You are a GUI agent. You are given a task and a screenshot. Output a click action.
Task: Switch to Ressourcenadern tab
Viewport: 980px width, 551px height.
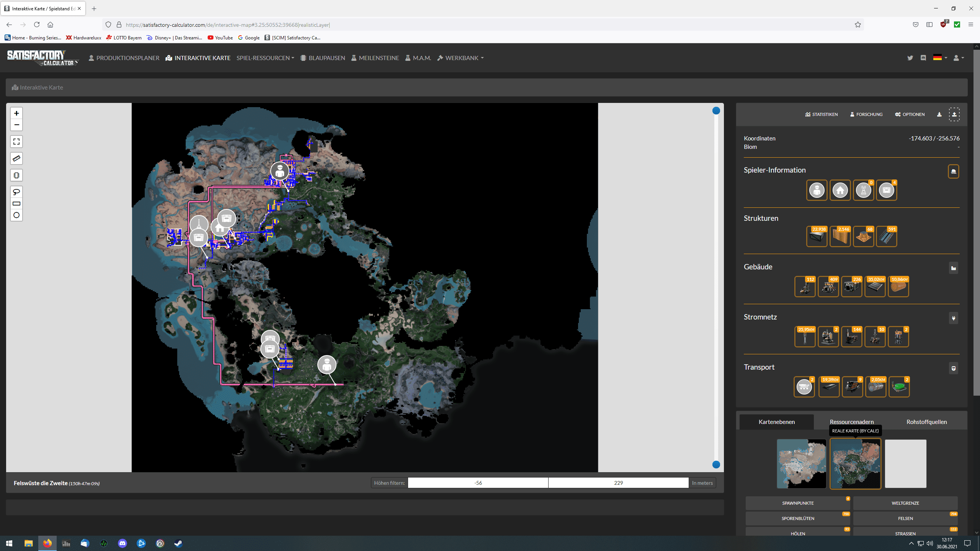click(852, 422)
